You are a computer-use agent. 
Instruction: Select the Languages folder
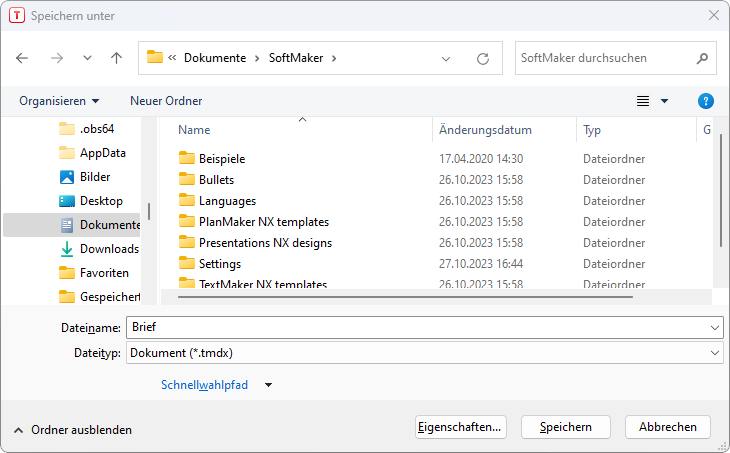[x=227, y=201]
